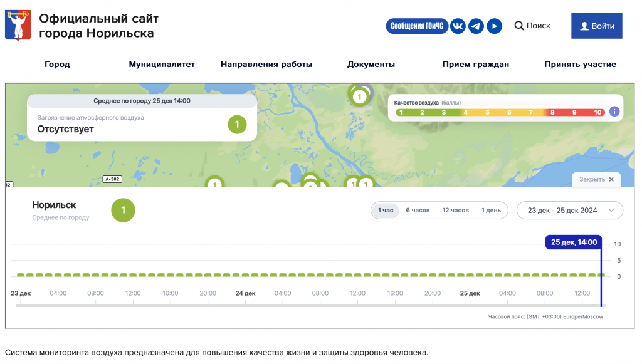This screenshot has width=642, height=364.
Task: Click the chevron in the date range selector
Action: pos(611,211)
